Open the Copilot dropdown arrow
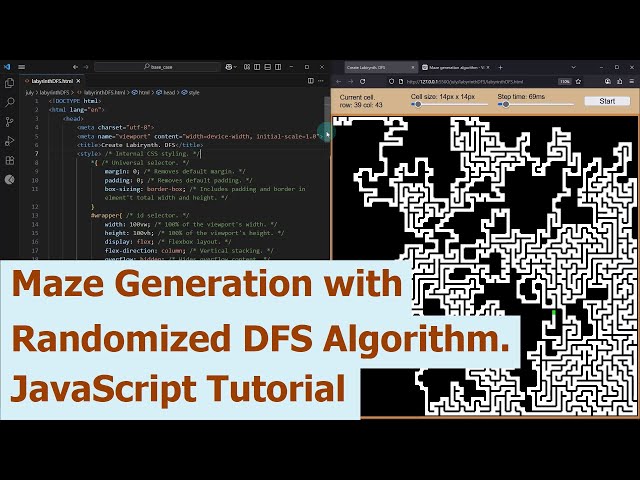Viewport: 640px width, 480px height. (235, 67)
